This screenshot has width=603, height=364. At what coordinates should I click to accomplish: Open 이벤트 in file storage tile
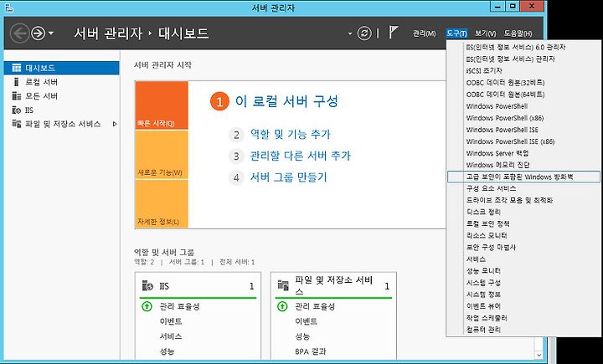point(307,321)
